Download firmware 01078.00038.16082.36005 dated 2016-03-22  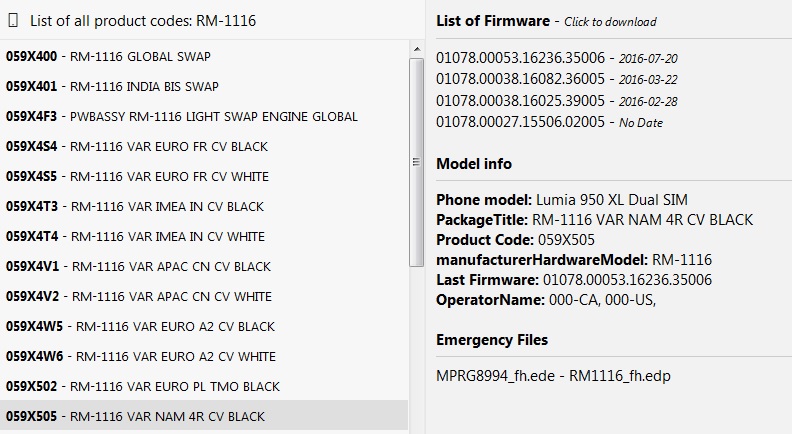[x=557, y=79]
